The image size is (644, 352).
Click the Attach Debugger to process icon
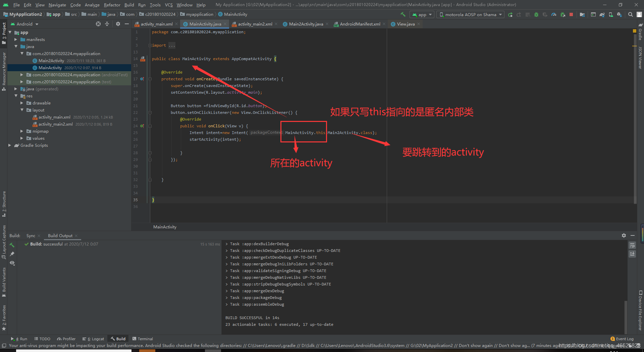(562, 14)
